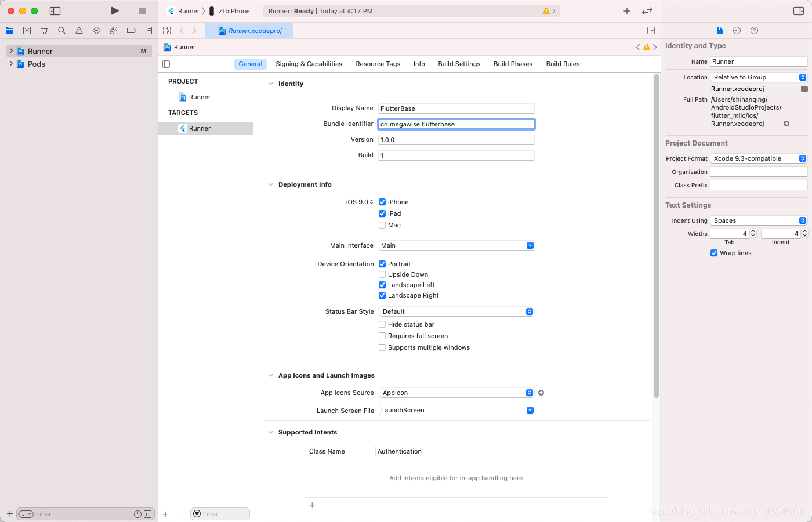Toggle the Upside Down orientation checkbox
The height and width of the screenshot is (522, 812).
tap(382, 274)
